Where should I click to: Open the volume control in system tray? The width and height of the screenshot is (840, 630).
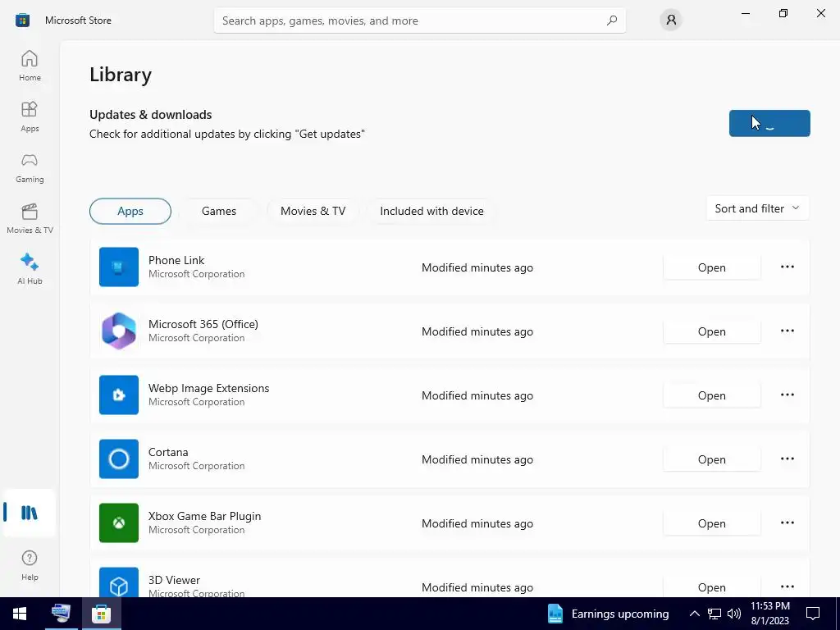[734, 614]
